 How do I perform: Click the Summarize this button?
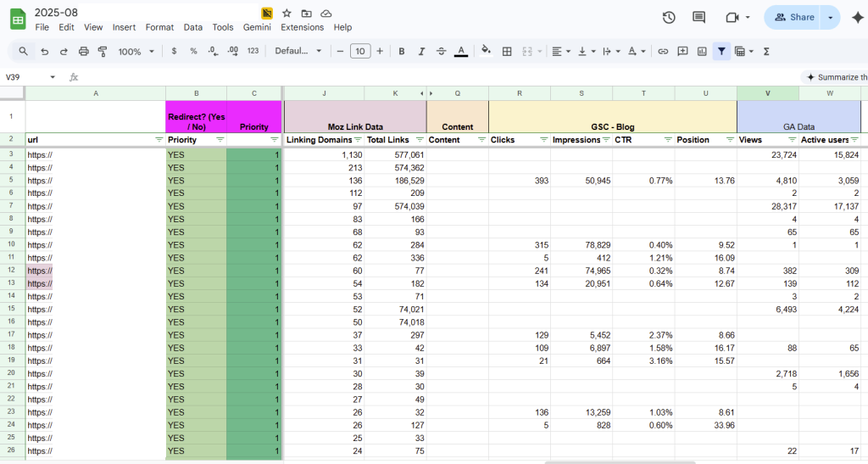(836, 77)
